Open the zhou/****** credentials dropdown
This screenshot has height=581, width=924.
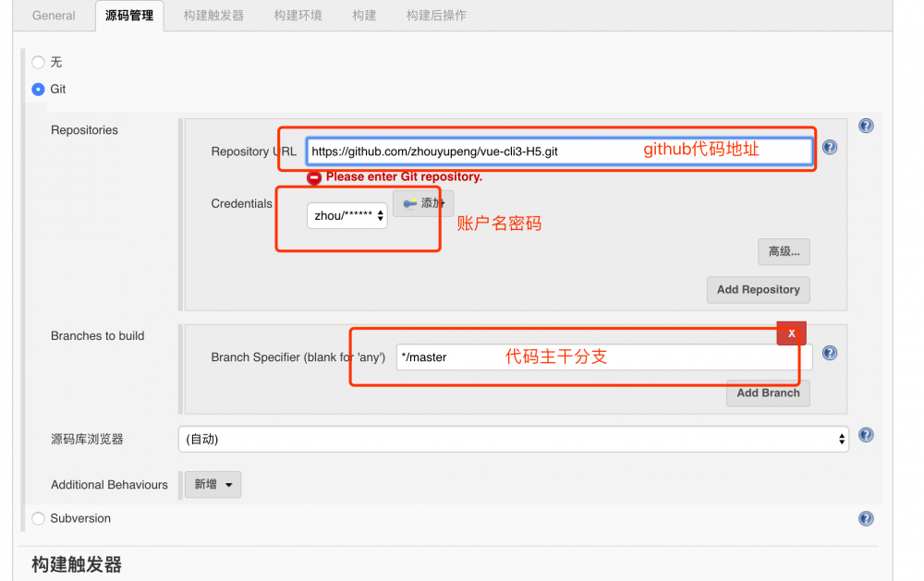click(x=346, y=215)
